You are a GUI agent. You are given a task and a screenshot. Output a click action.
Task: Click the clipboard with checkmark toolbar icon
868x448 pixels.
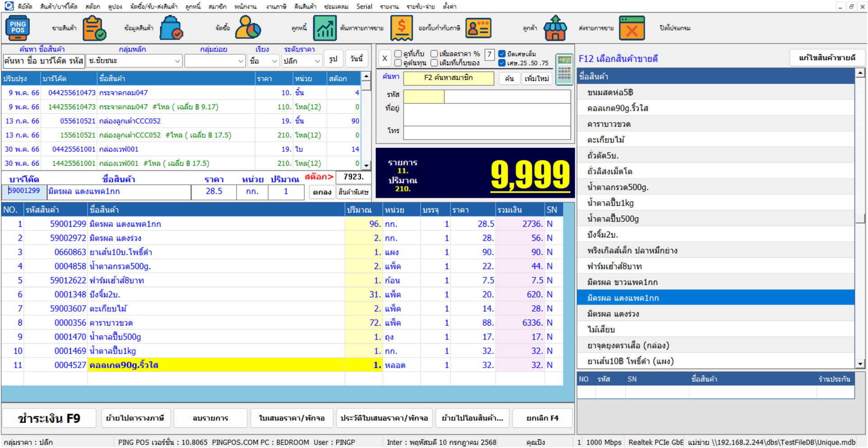[94, 28]
